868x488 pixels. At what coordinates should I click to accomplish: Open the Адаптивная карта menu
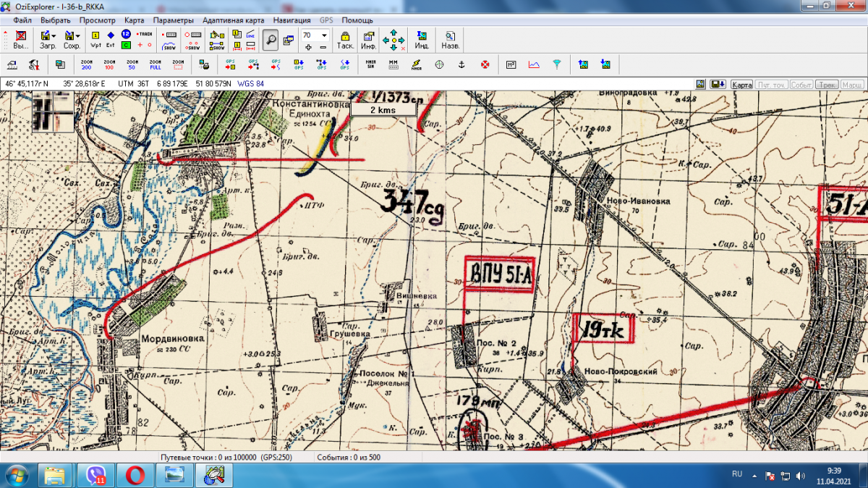pyautogui.click(x=233, y=20)
